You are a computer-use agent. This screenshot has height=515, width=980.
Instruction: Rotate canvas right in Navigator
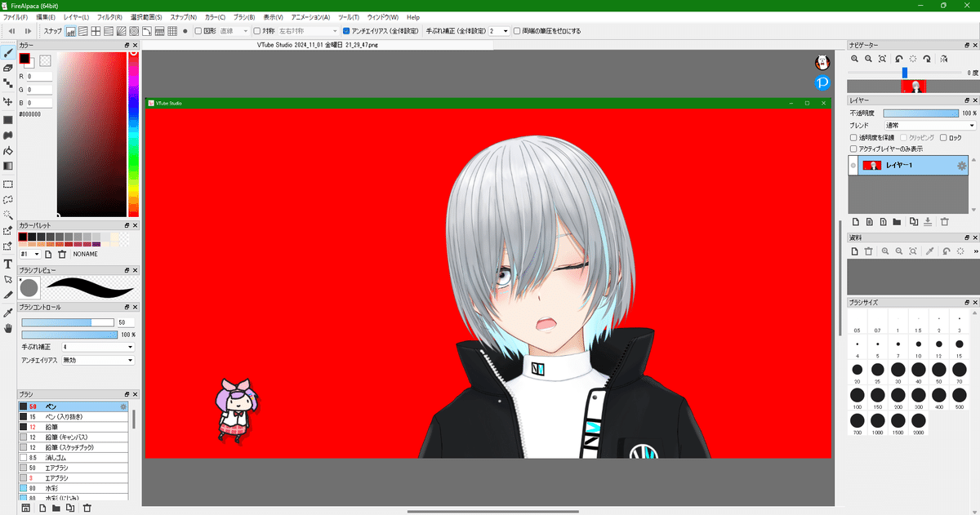928,59
